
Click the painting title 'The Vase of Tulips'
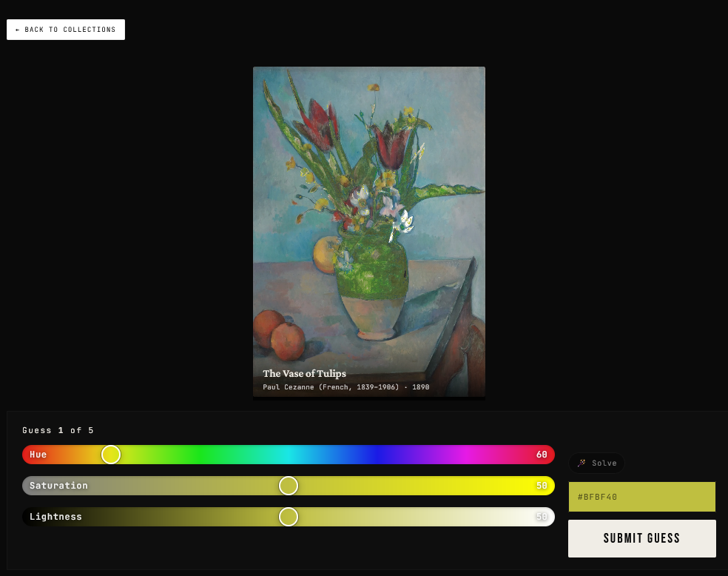pyautogui.click(x=305, y=373)
